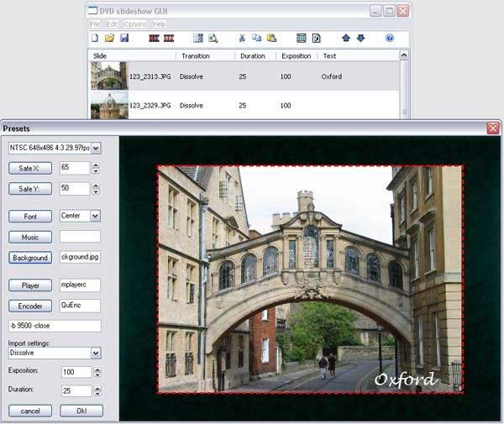Image resolution: width=504 pixels, height=424 pixels.
Task: Open the Dissolve import transition dropdown
Action: coord(95,353)
